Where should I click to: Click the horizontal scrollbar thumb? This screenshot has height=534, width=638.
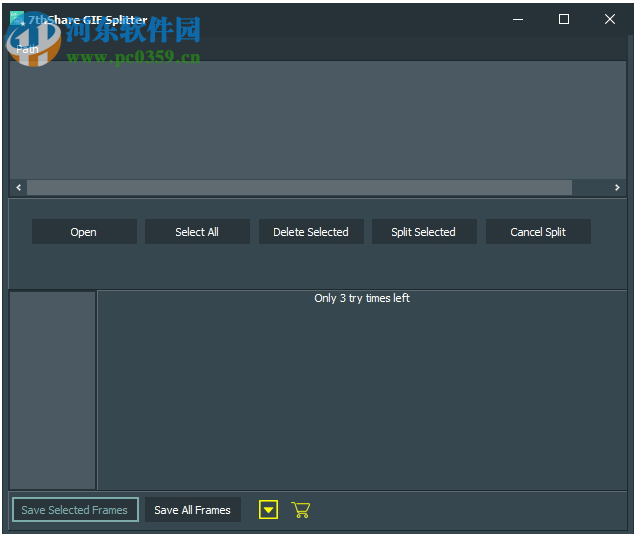coord(299,187)
